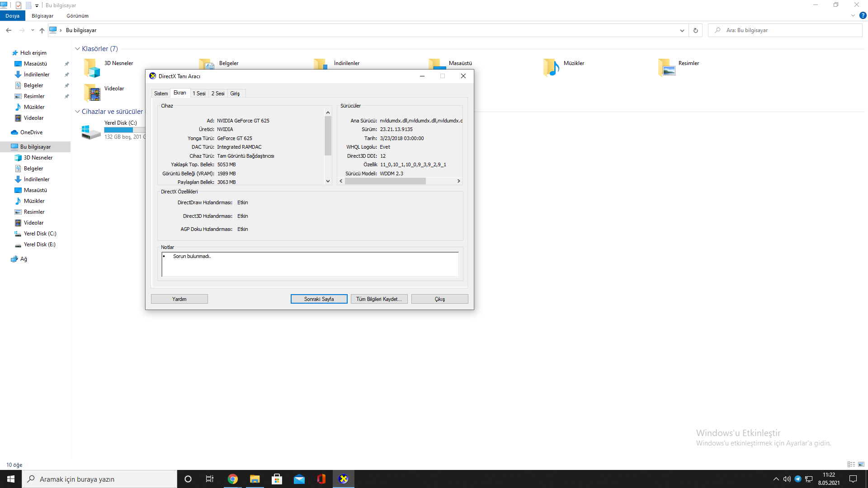Open the Müzikler folder icon
The height and width of the screenshot is (488, 868).
coord(551,67)
